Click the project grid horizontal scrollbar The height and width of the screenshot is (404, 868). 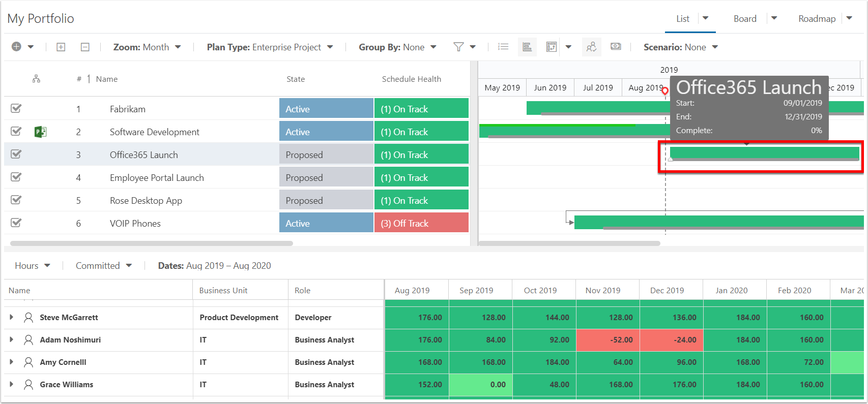click(152, 243)
